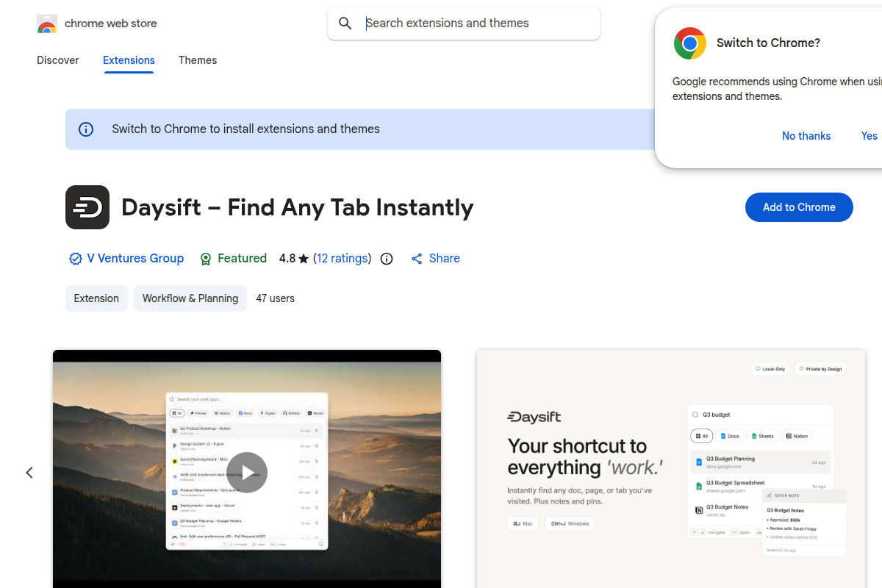Go to previous screenshot with left arrow
Screen dimensions: 882x588
[29, 473]
